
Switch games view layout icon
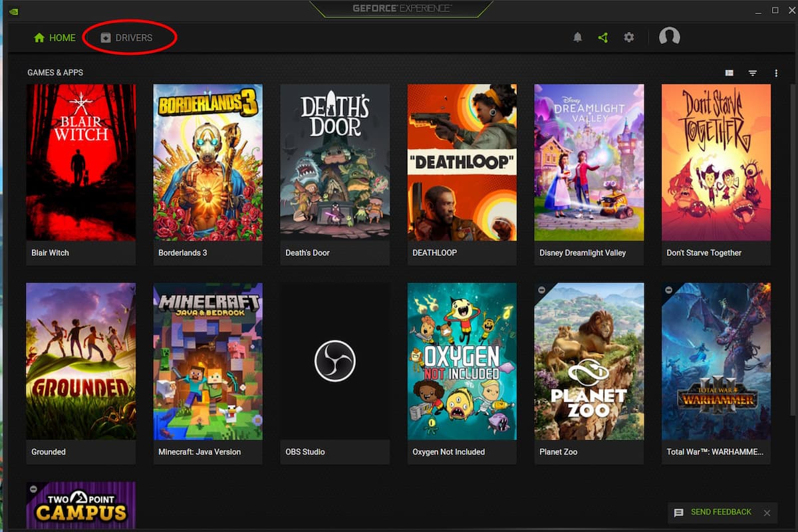point(730,73)
